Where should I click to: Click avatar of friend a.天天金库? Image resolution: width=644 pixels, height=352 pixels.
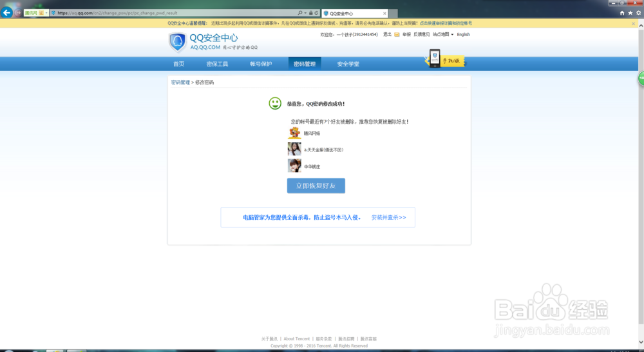[x=294, y=149]
